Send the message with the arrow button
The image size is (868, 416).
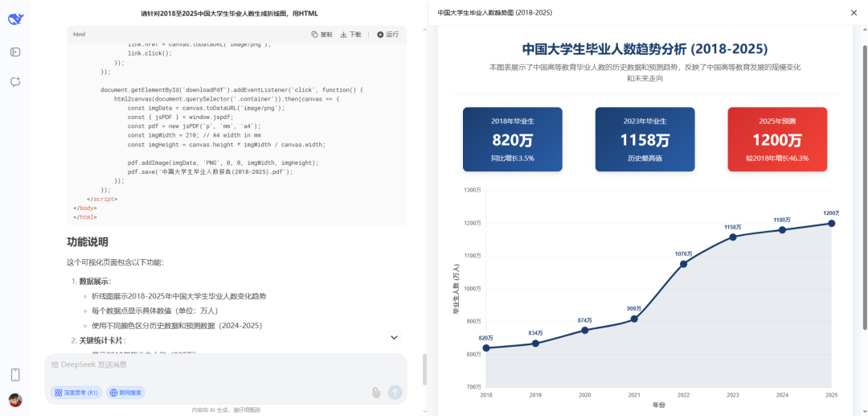[395, 393]
